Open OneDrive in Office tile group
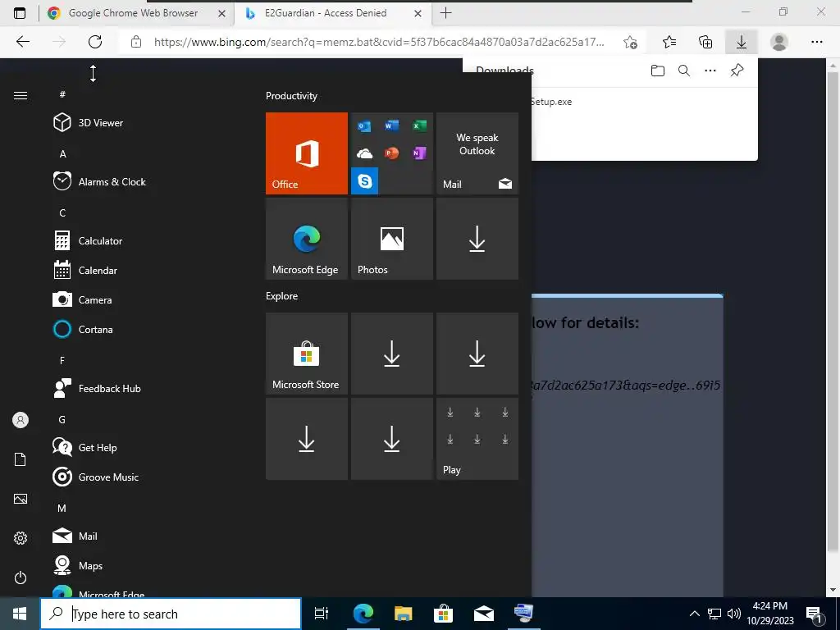 pyautogui.click(x=364, y=153)
